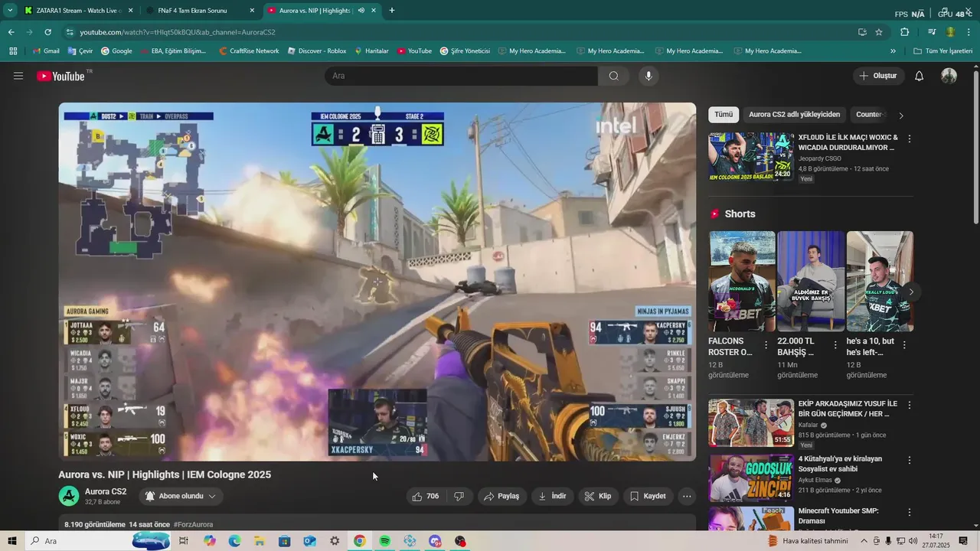Open Windows Start menu

11,541
